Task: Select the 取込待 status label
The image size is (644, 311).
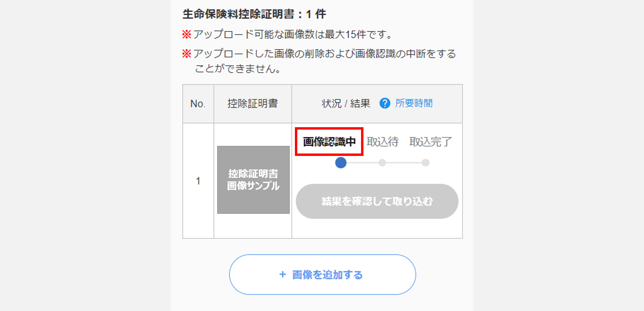Action: [x=383, y=142]
